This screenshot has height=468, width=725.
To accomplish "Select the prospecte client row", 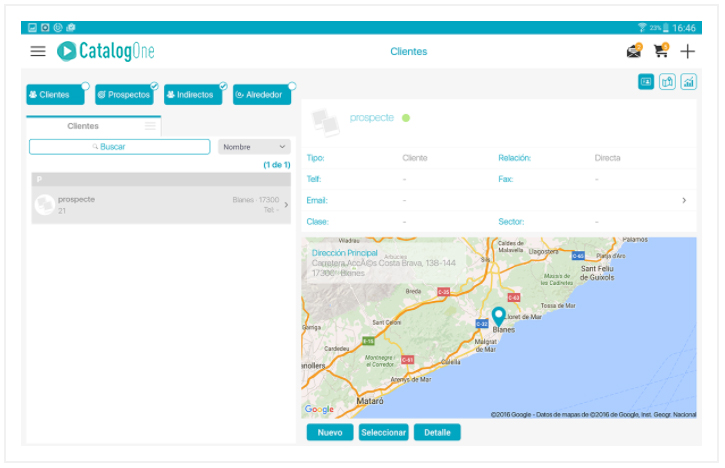I will tap(161, 205).
